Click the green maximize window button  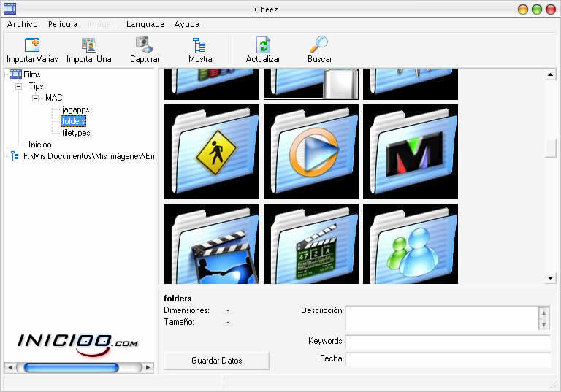tap(537, 9)
